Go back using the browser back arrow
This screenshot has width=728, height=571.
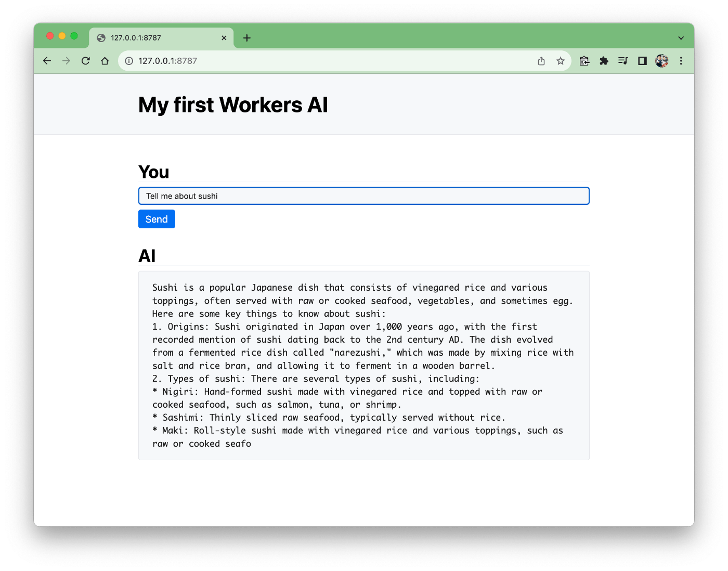pos(47,61)
